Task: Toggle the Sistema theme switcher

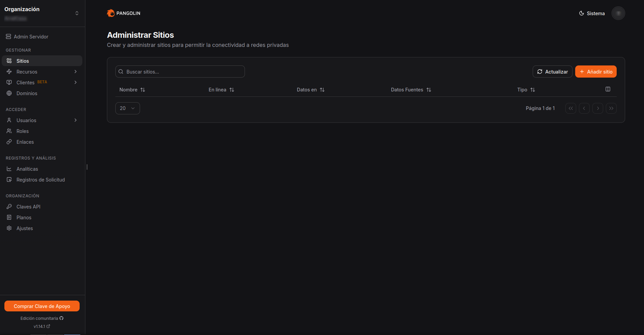Action: coord(592,13)
